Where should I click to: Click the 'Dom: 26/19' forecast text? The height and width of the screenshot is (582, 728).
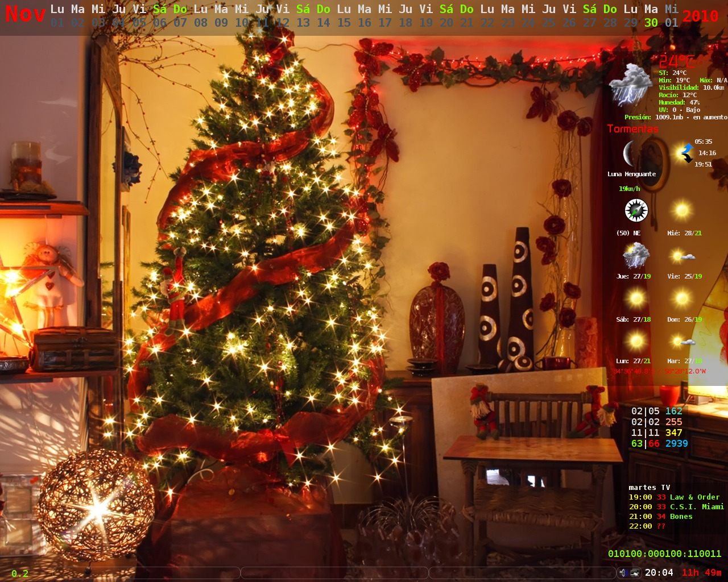(684, 319)
